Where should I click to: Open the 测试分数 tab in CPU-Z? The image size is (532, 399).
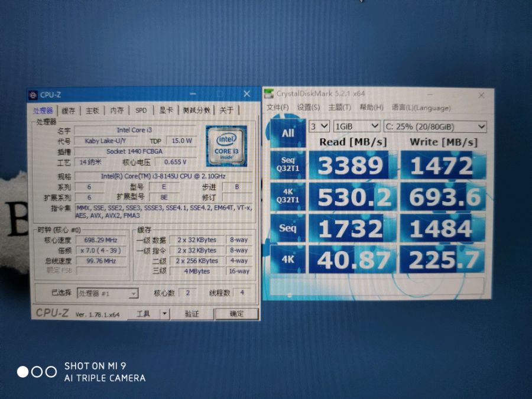[x=197, y=110]
